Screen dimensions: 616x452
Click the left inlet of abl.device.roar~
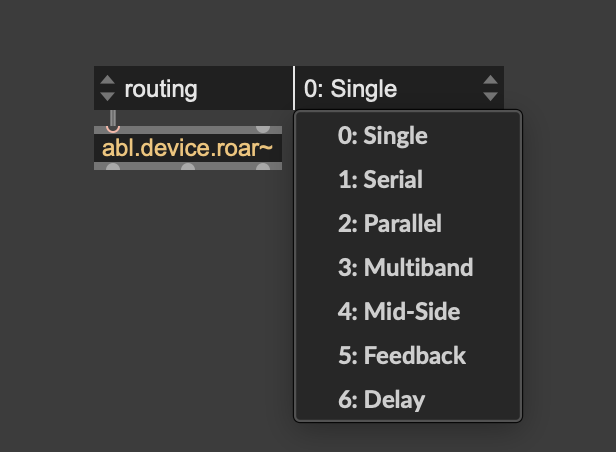113,129
